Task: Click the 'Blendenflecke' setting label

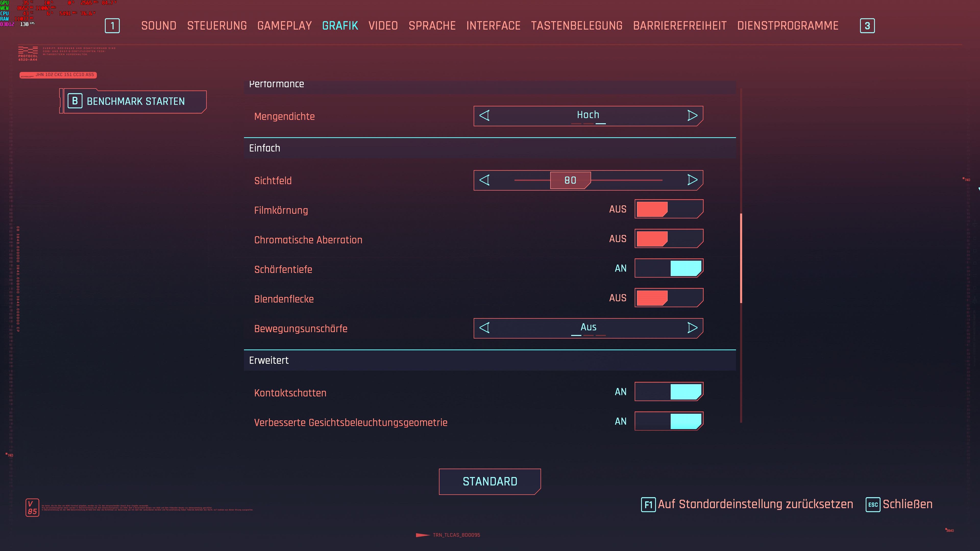Action: [284, 299]
